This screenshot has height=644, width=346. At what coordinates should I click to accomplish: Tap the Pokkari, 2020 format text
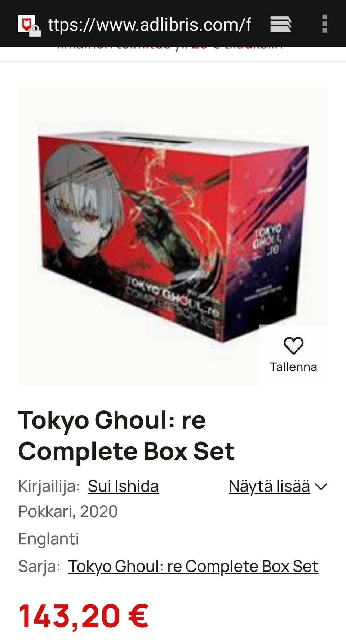pyautogui.click(x=68, y=511)
